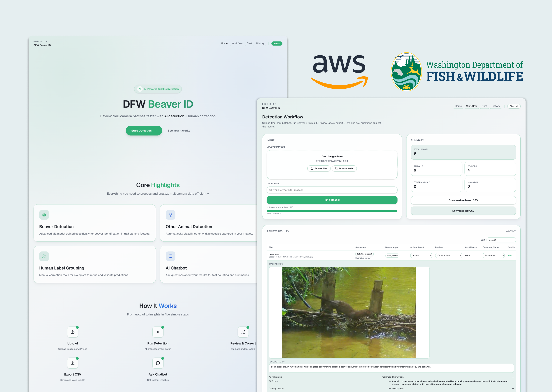552x392 pixels.
Task: Open the Animal Agent dropdown for mink.jpeg
Action: point(421,255)
